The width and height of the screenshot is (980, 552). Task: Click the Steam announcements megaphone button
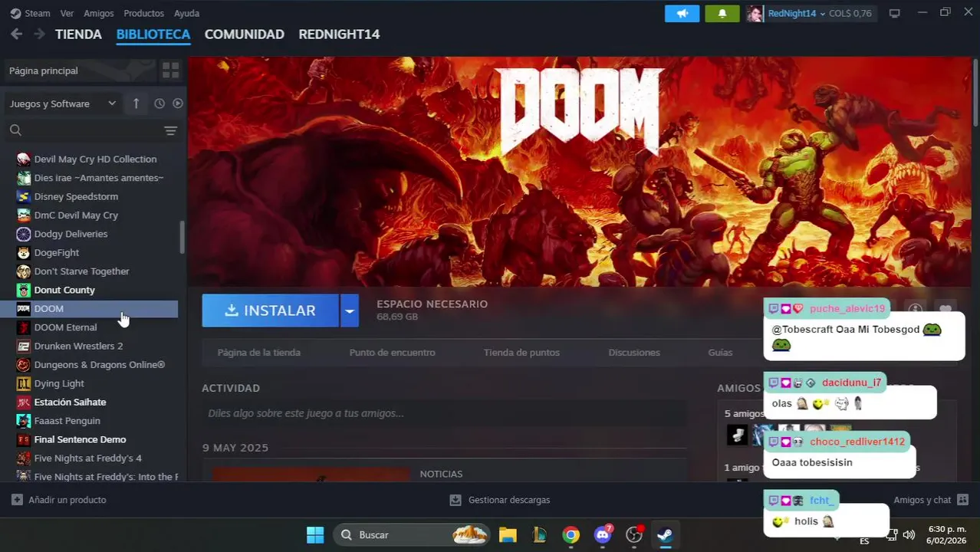pyautogui.click(x=682, y=13)
